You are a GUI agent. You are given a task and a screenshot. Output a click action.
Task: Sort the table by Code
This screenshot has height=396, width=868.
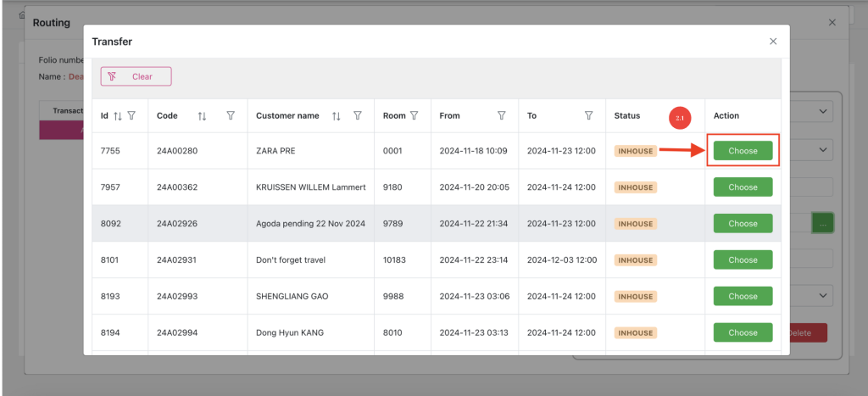[202, 116]
